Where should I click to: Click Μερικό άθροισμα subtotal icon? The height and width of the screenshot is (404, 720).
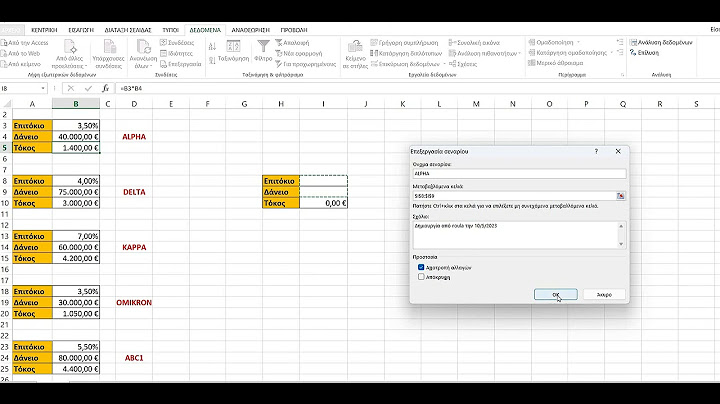(x=532, y=63)
